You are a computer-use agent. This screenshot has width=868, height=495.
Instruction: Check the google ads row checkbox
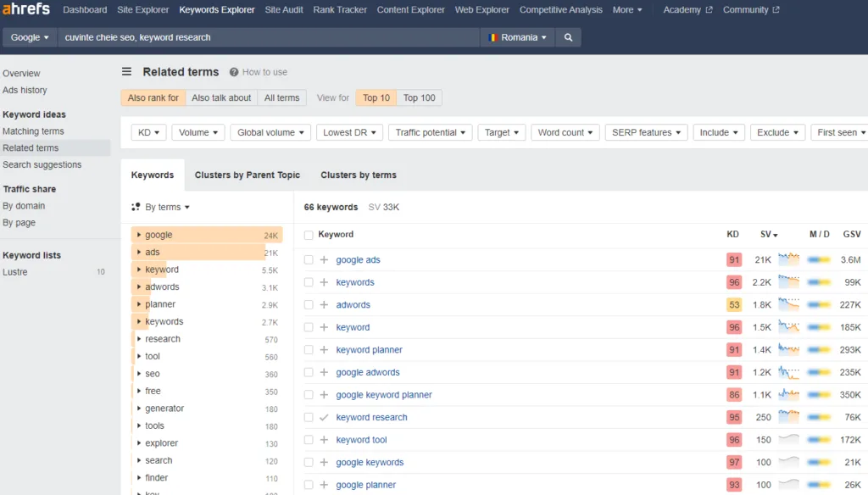309,259
